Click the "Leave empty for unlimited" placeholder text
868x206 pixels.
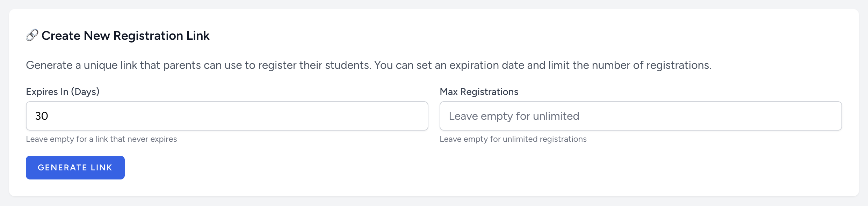coord(514,116)
